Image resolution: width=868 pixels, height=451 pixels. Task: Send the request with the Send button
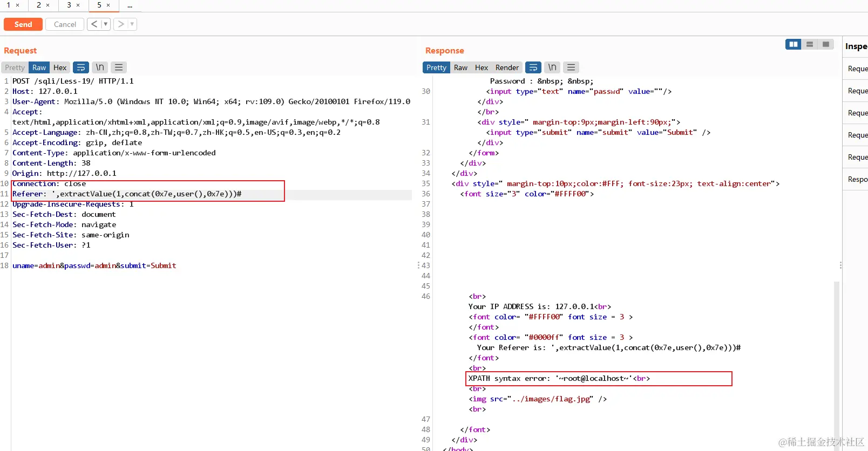[23, 24]
